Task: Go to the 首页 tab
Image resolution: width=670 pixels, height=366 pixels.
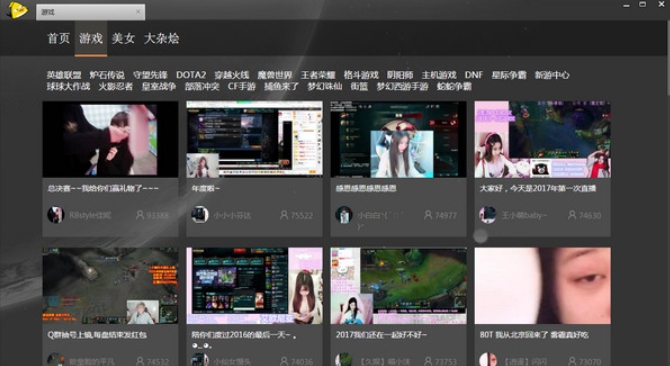Action: [x=58, y=38]
